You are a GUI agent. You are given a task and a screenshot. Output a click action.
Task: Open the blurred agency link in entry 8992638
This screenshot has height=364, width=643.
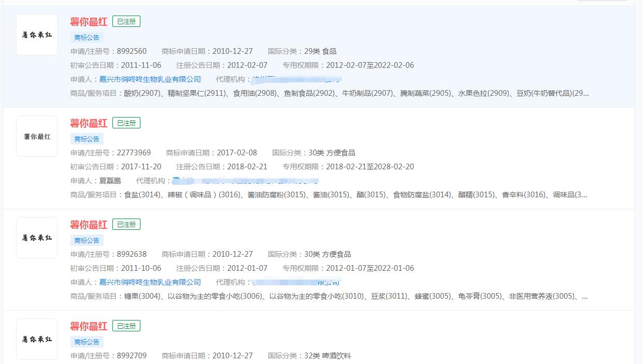coord(296,282)
